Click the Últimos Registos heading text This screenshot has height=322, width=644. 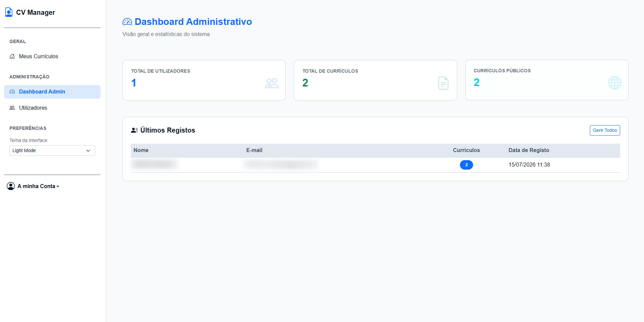pos(168,130)
